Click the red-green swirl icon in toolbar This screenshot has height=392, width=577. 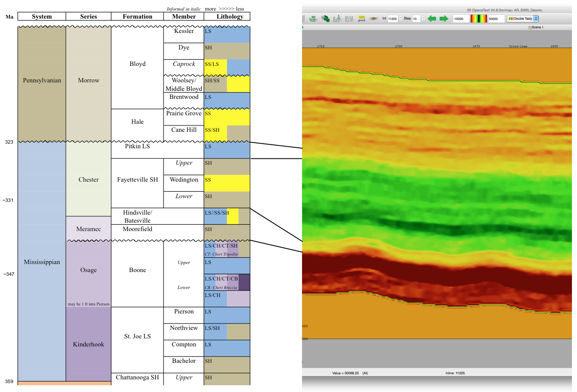click(x=373, y=19)
